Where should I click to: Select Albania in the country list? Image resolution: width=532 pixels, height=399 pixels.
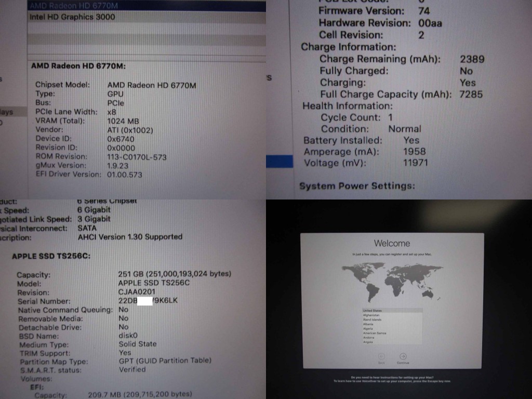pos(392,324)
